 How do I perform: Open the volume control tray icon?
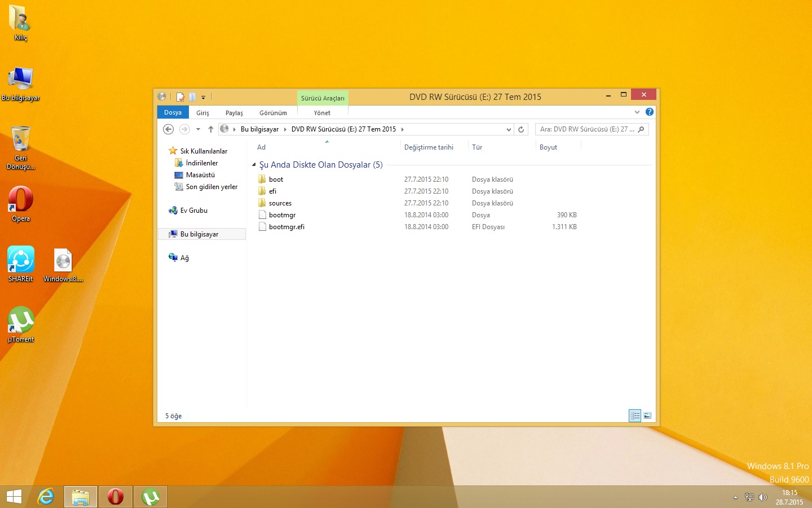pos(763,497)
